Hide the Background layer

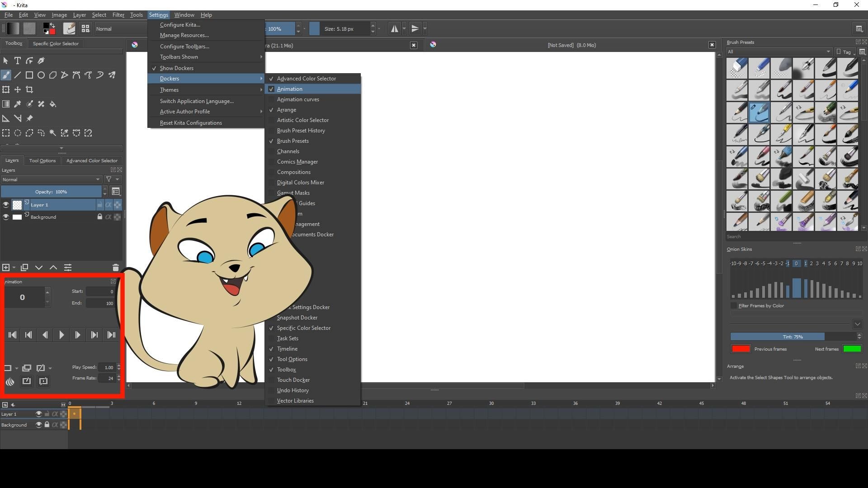pos(6,217)
